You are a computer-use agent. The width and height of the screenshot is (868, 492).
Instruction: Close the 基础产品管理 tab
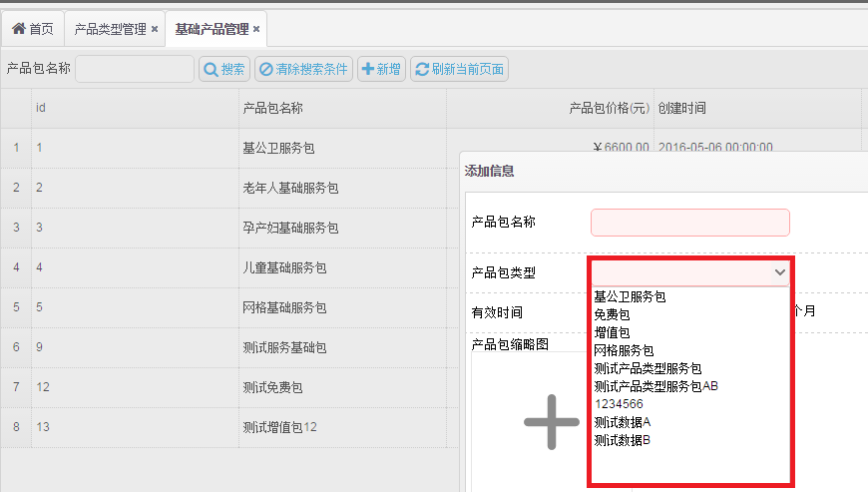256,29
